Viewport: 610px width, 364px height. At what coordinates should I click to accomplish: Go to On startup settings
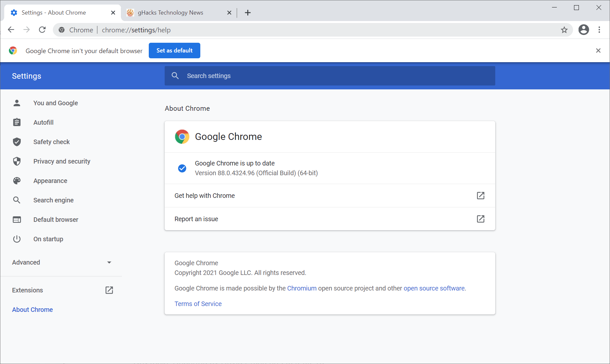[48, 239]
